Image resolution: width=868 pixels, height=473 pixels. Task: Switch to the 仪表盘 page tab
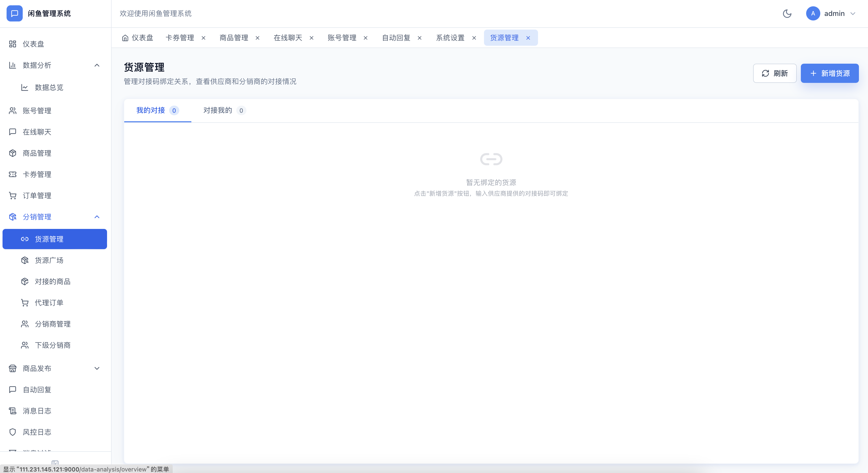pyautogui.click(x=138, y=38)
